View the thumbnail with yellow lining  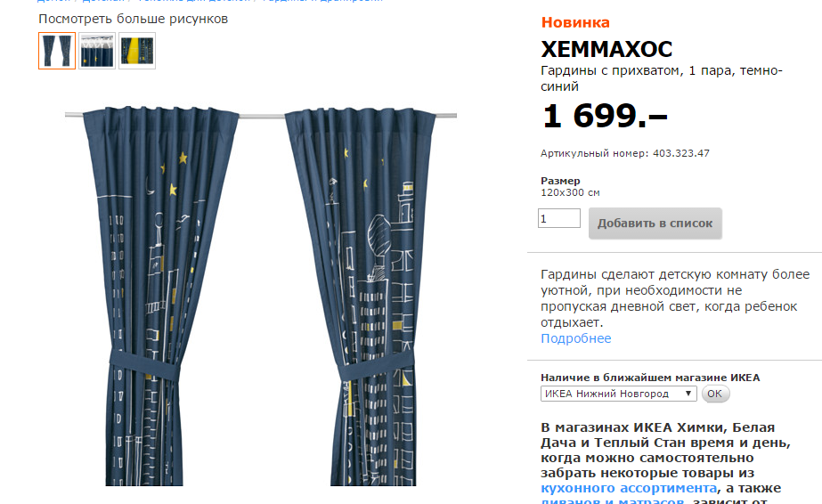click(x=137, y=51)
